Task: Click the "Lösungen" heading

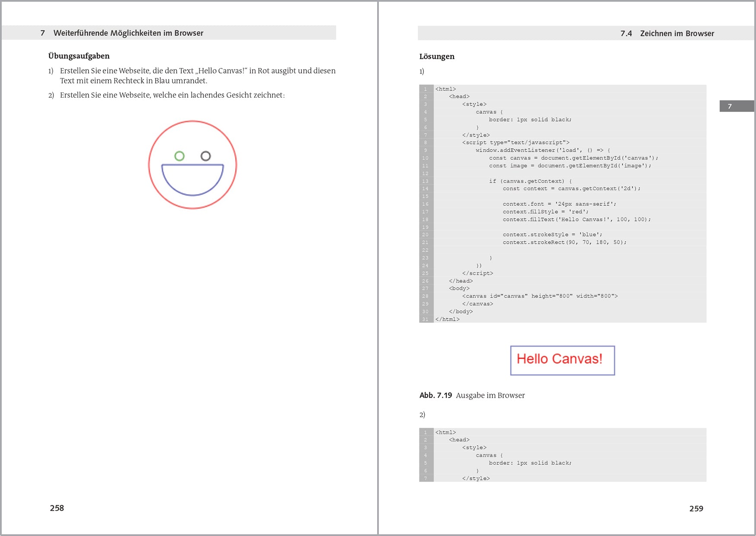Action: pyautogui.click(x=436, y=56)
